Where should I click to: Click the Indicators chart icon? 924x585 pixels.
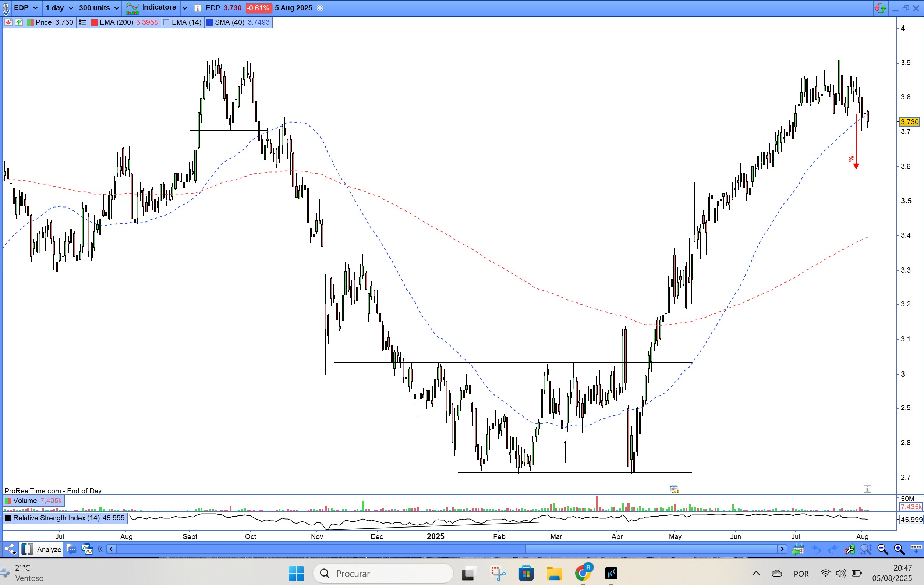tap(132, 8)
